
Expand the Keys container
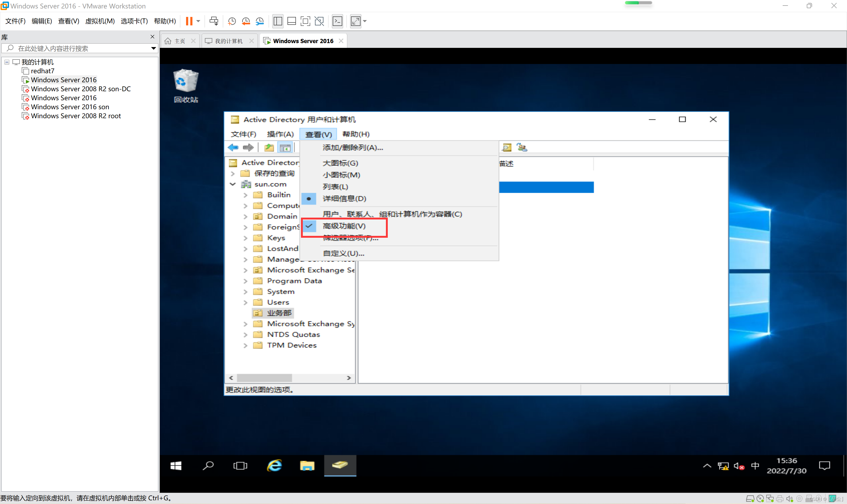click(245, 239)
